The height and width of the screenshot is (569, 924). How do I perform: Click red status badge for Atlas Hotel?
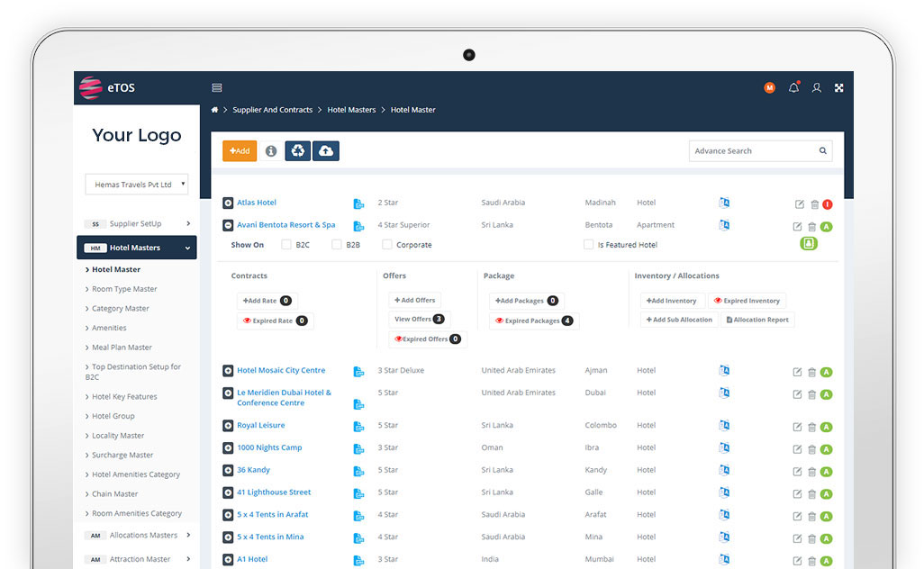pos(828,204)
